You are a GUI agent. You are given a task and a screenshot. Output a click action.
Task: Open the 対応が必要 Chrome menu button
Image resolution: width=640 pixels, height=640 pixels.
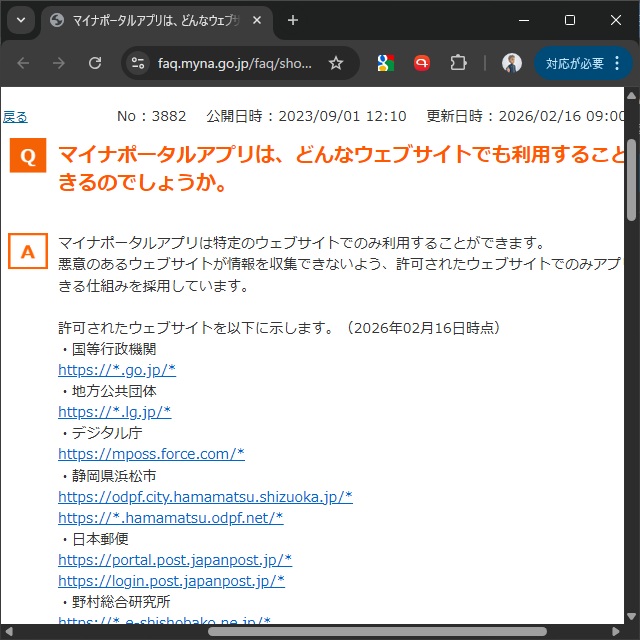[583, 63]
